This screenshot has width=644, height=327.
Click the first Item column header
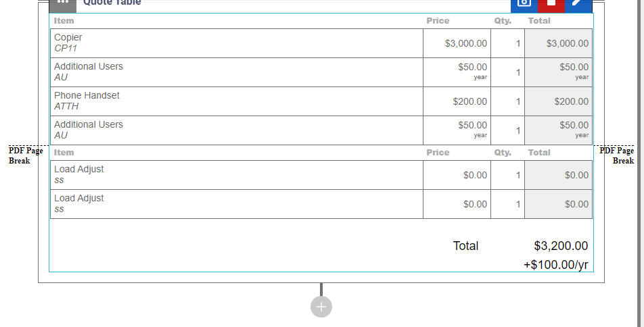pos(64,20)
